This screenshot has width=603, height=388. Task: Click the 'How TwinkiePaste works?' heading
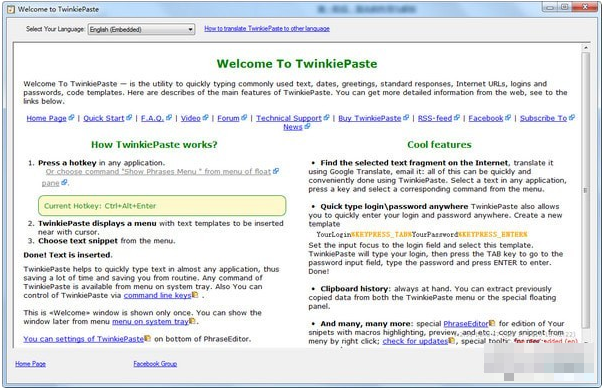coord(154,145)
